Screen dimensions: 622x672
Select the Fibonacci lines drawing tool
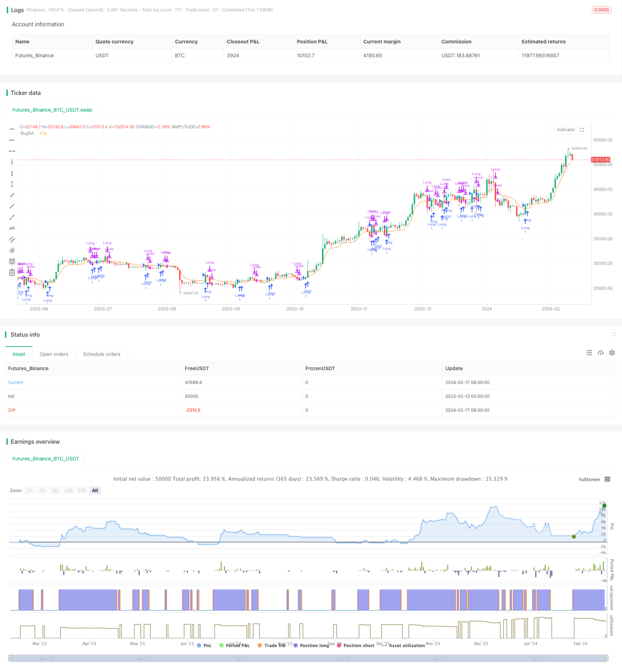[x=12, y=261]
